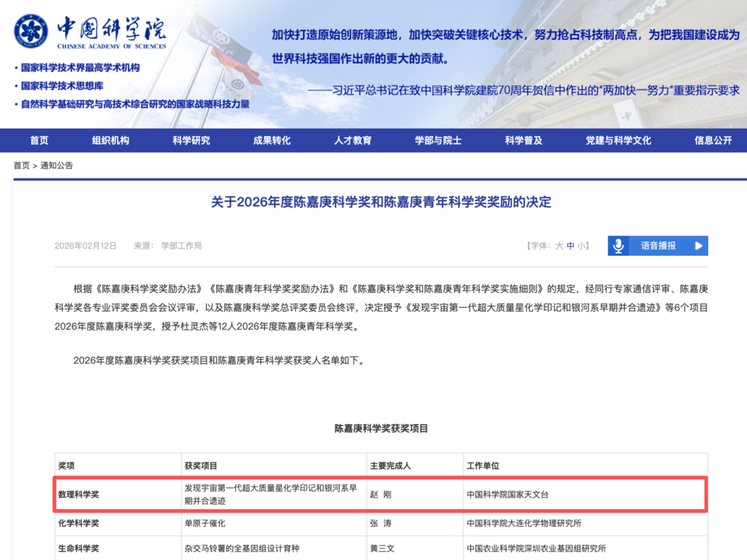This screenshot has height=560, width=747.
Task: Set font size to 大
Action: click(x=559, y=245)
